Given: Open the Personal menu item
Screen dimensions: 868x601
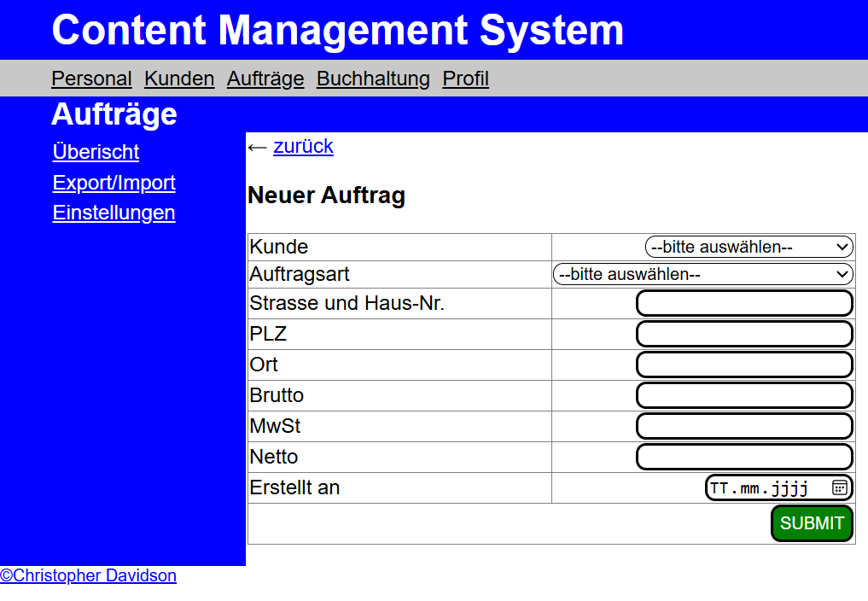Looking at the screenshot, I should 91,79.
